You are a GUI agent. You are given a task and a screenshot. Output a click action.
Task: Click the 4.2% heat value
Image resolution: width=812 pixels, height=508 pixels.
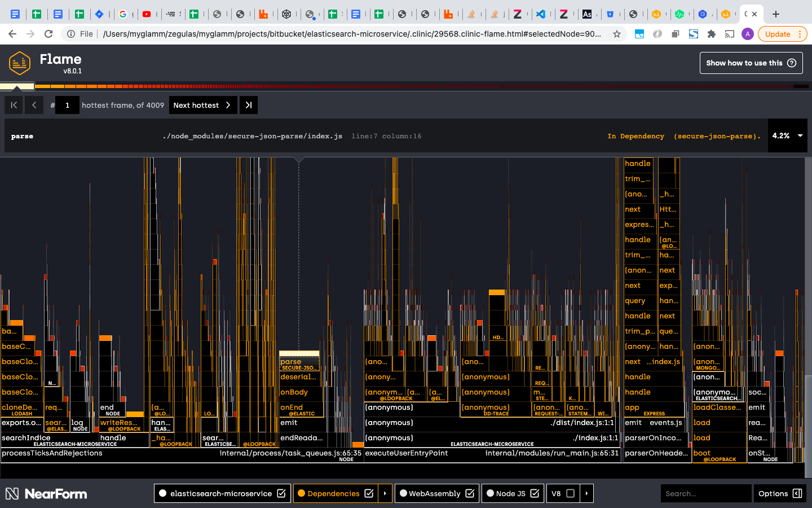click(780, 135)
